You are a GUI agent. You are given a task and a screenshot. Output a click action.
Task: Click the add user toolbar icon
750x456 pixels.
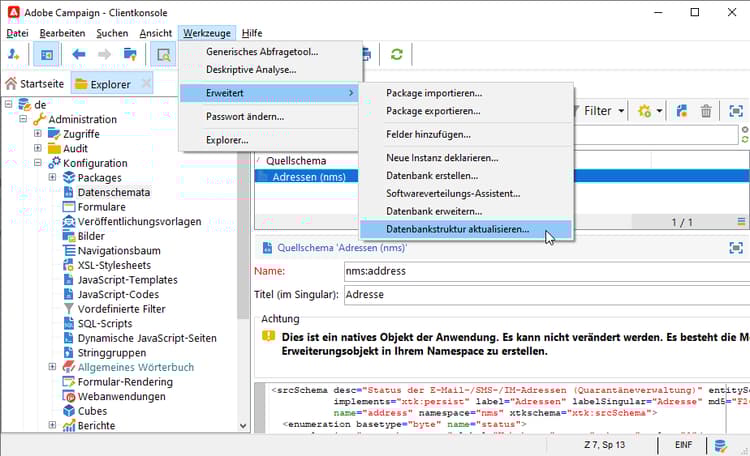pyautogui.click(x=13, y=54)
